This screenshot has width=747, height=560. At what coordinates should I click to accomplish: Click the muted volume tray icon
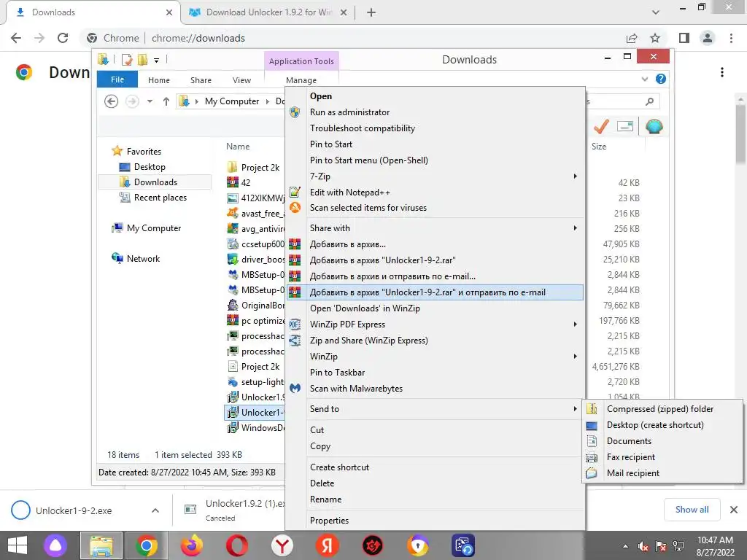click(x=643, y=546)
